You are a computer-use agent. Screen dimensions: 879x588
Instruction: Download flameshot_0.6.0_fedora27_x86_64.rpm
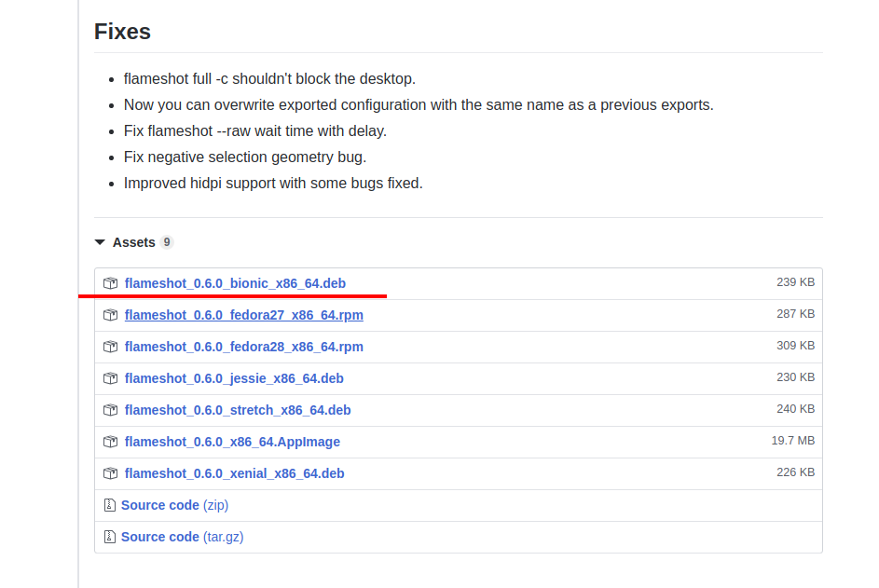tap(243, 315)
